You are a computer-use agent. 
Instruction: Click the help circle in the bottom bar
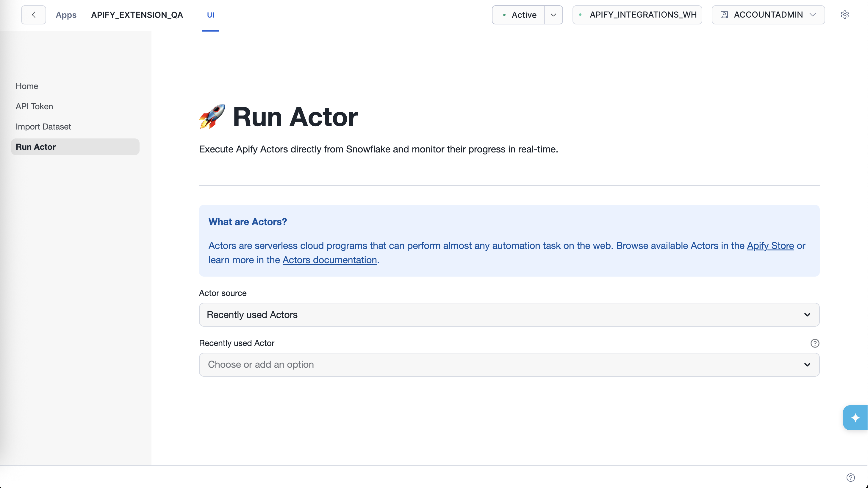(850, 477)
